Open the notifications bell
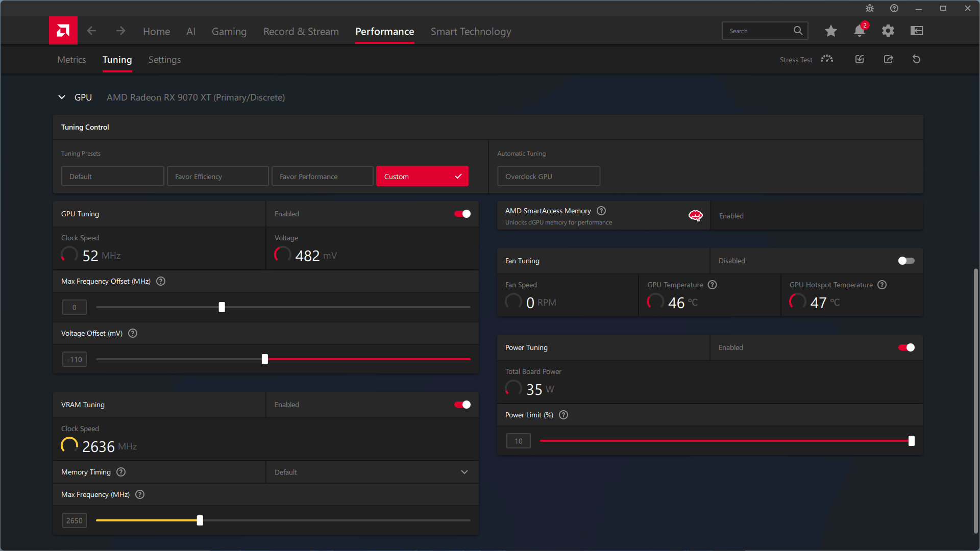980x551 pixels. pos(859,31)
